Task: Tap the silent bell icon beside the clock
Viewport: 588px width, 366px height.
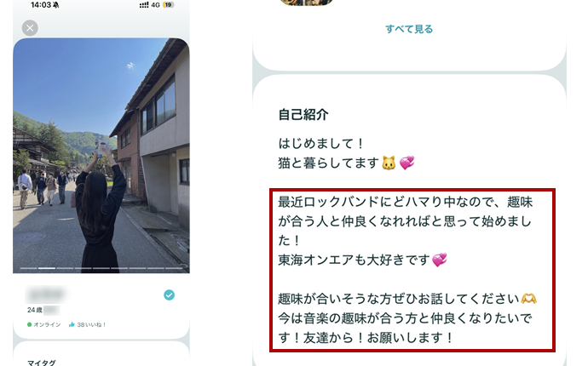Action: click(56, 5)
